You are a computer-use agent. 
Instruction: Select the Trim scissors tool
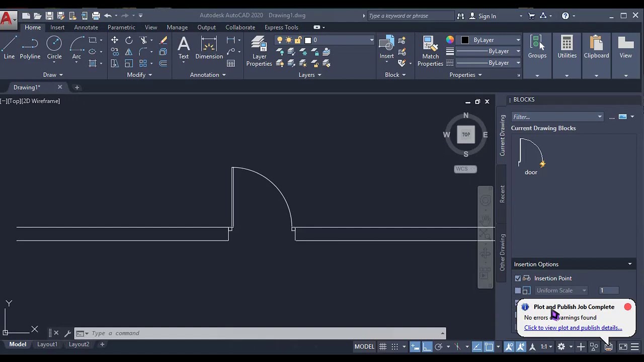click(x=144, y=40)
